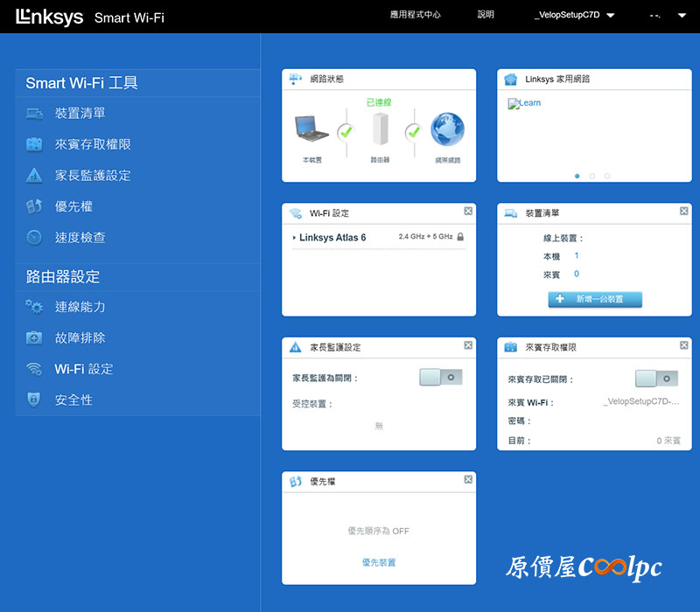
Task: Open the 裝置清單 sidebar icon
Action: 34,114
